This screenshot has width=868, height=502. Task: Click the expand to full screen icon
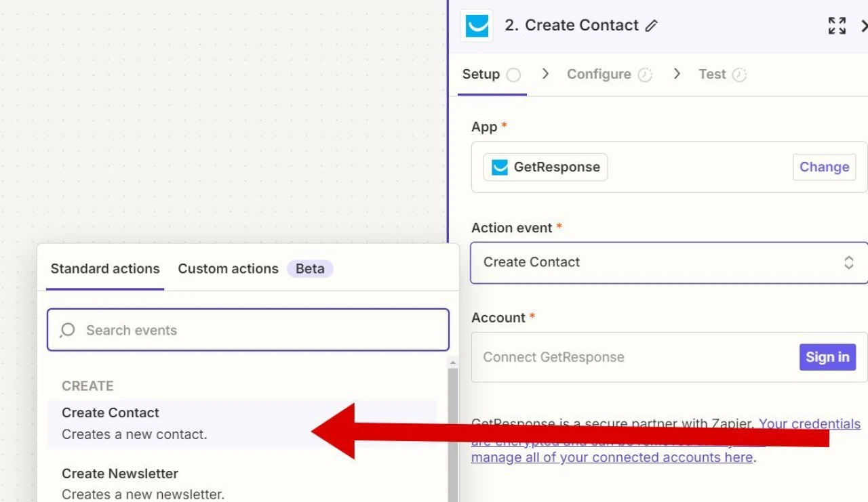tap(837, 26)
